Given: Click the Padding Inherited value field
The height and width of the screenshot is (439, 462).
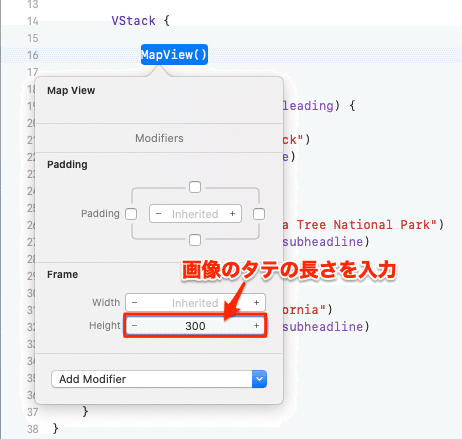Looking at the screenshot, I should pyautogui.click(x=195, y=214).
